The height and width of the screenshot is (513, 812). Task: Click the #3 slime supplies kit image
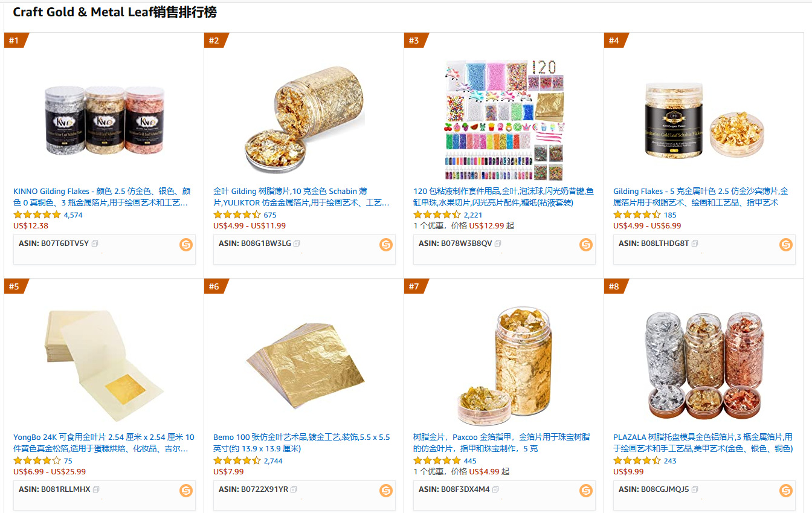tap(504, 120)
